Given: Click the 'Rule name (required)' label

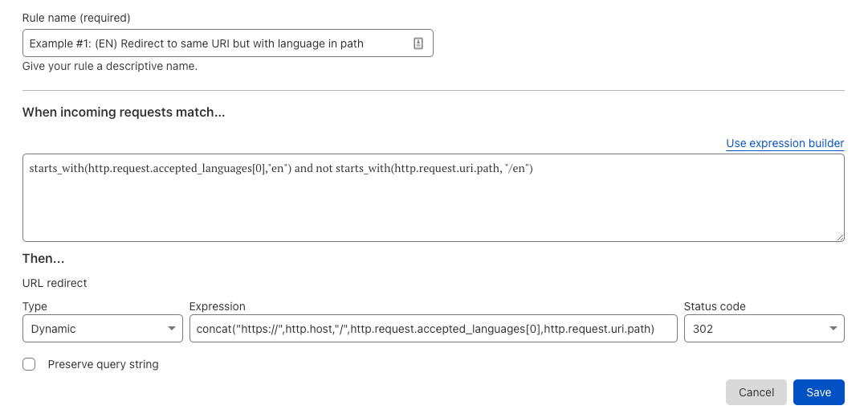Looking at the screenshot, I should click(x=76, y=18).
